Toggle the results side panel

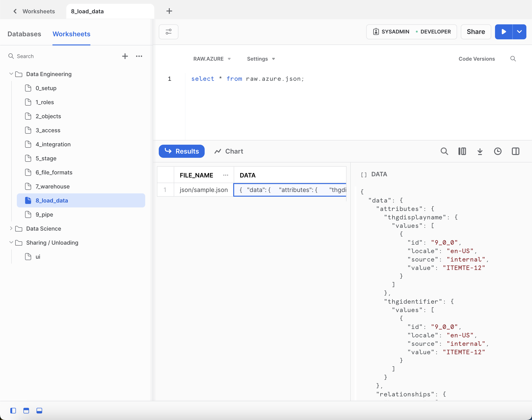(x=515, y=151)
